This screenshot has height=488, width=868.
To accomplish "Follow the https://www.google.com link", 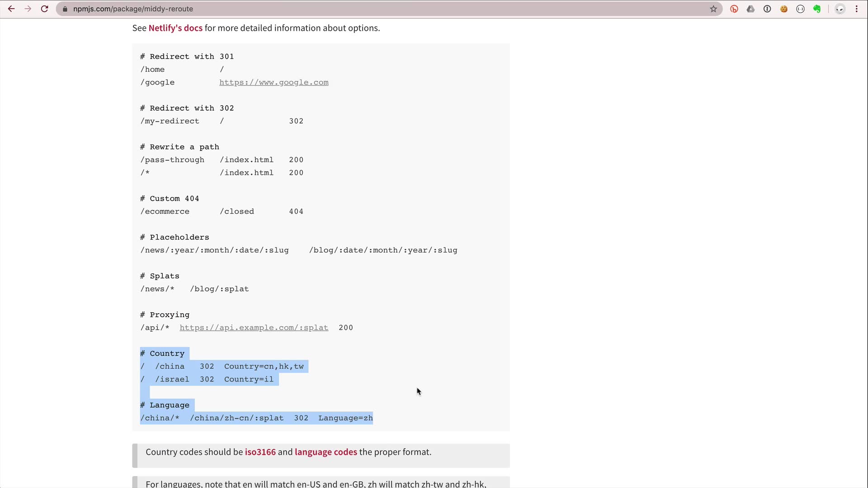I will [274, 82].
